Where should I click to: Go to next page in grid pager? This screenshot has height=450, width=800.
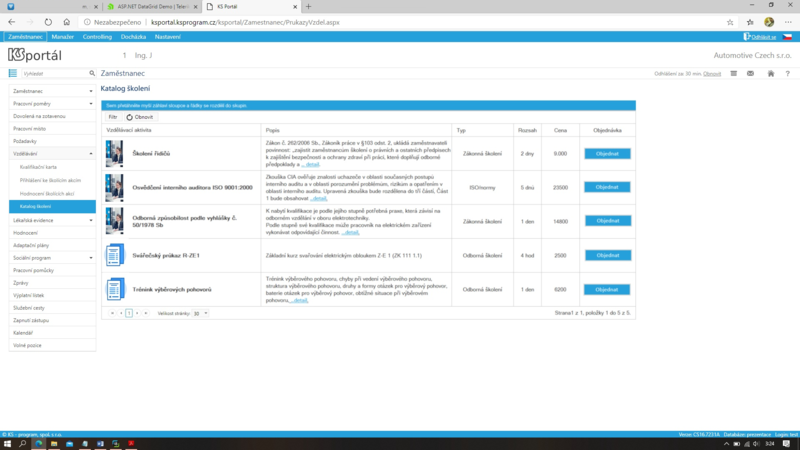click(137, 313)
